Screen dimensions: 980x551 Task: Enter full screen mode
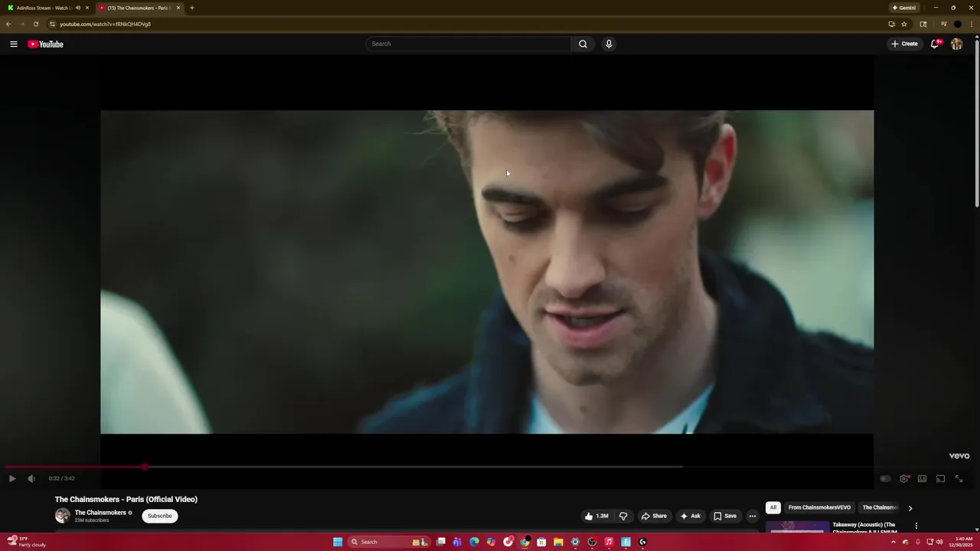(959, 478)
